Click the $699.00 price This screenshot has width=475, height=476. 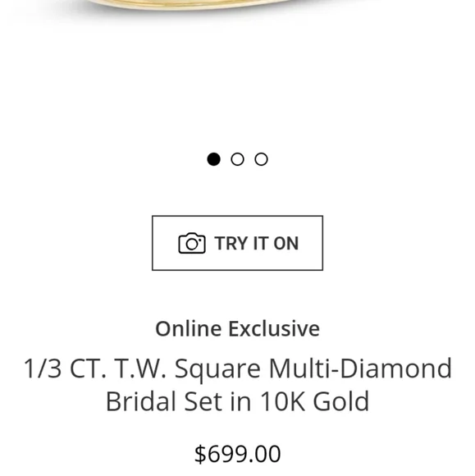(237, 454)
